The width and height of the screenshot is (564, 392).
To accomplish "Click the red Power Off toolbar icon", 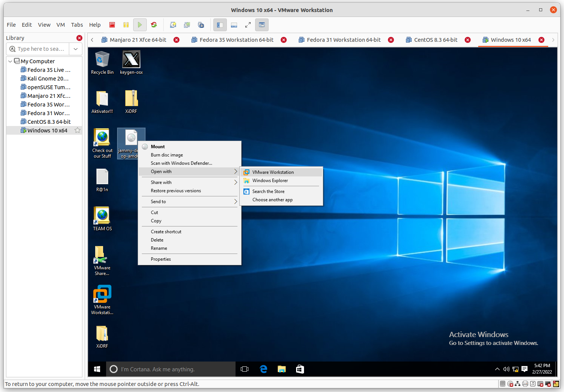I will (112, 25).
